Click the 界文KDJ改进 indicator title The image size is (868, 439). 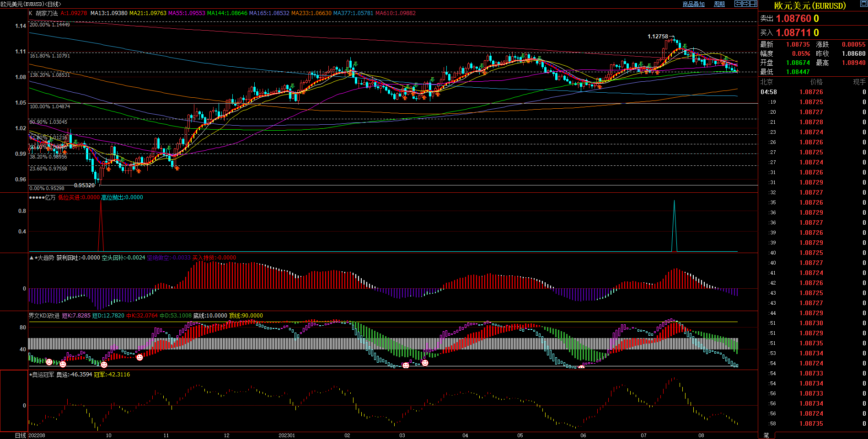tap(44, 316)
